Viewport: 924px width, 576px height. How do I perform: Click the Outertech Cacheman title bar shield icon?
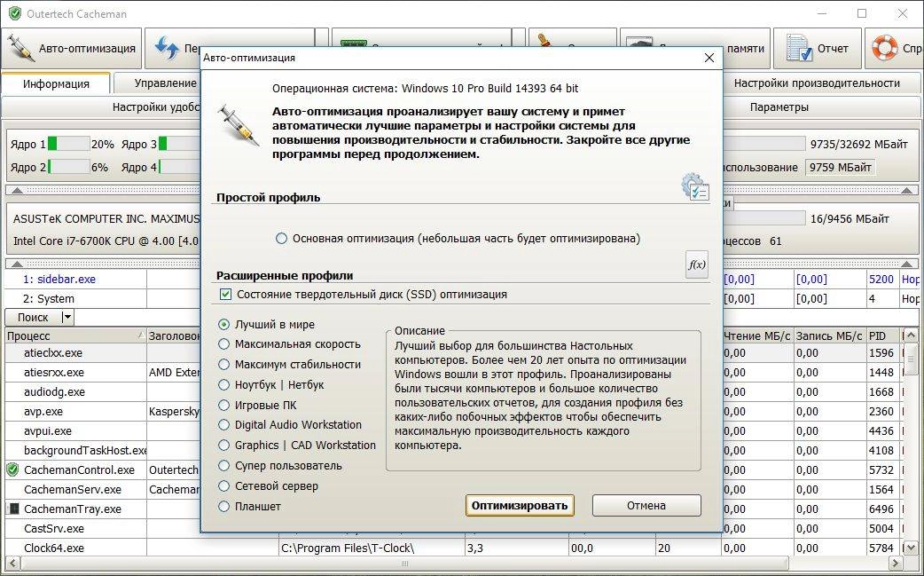click(15, 13)
